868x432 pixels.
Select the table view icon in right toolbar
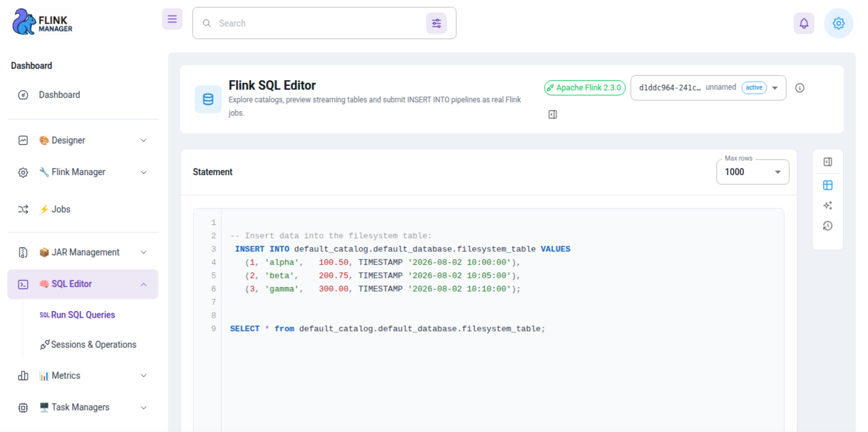[x=828, y=185]
